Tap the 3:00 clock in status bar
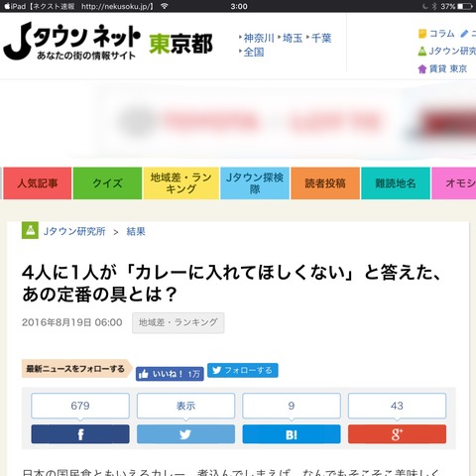Screen dimensions: 476x476 (239, 6)
